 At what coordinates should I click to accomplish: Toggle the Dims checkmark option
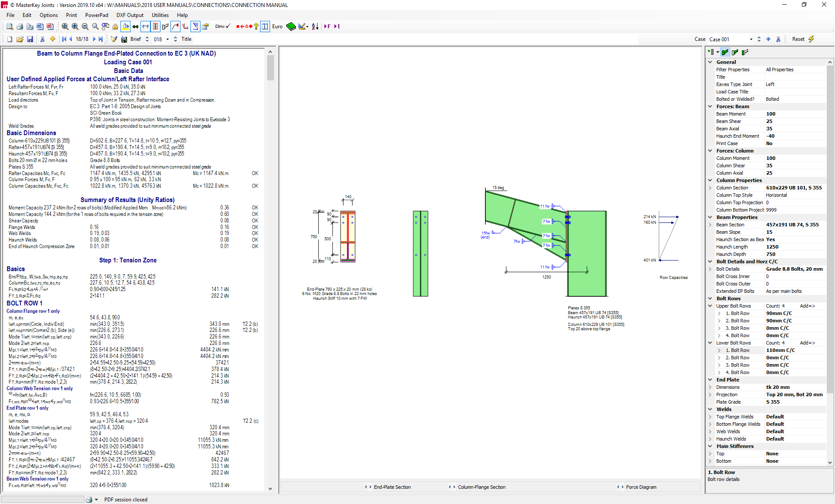[223, 27]
